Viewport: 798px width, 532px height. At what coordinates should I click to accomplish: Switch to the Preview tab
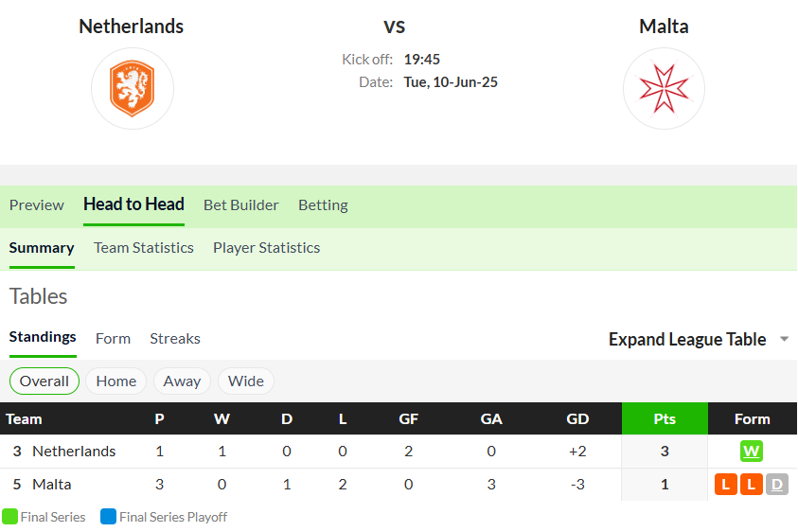point(37,205)
